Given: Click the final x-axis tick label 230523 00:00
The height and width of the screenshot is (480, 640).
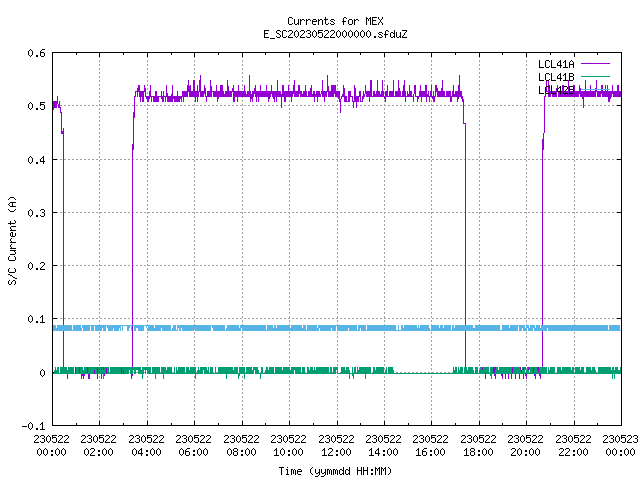Looking at the screenshot, I should (620, 445).
